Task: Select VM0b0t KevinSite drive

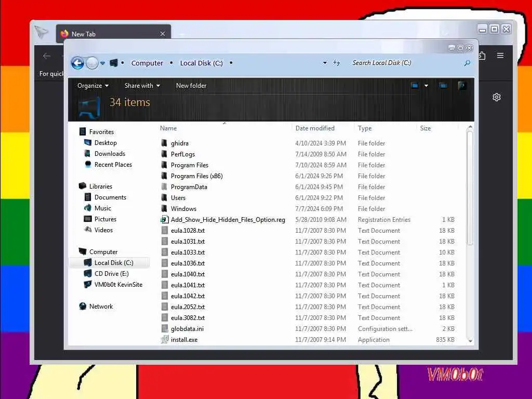Action: coord(118,284)
